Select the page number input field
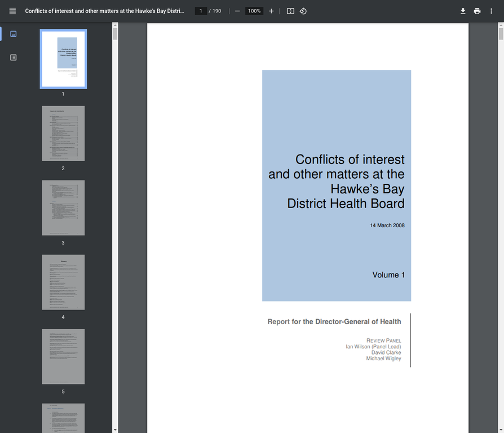This screenshot has width=504, height=433. click(x=201, y=11)
